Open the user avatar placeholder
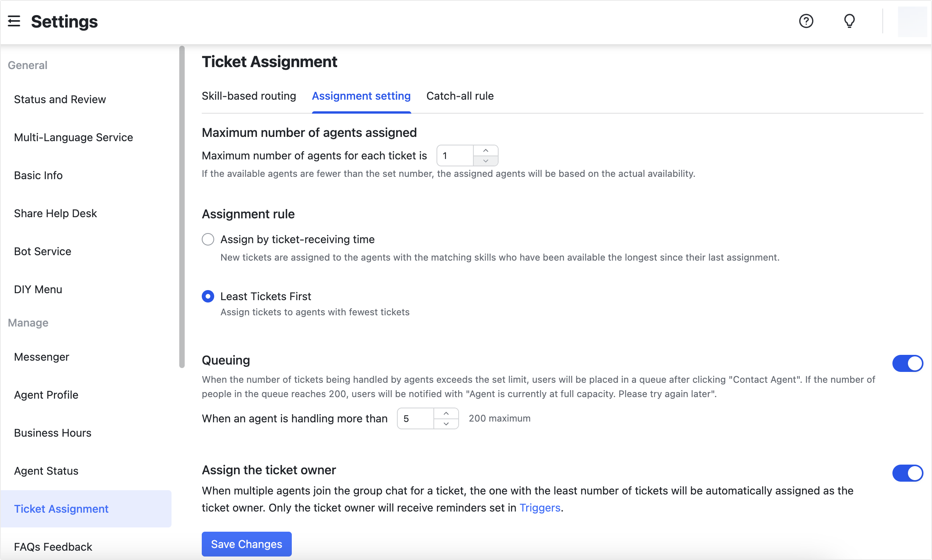This screenshot has height=560, width=932. pyautogui.click(x=912, y=22)
